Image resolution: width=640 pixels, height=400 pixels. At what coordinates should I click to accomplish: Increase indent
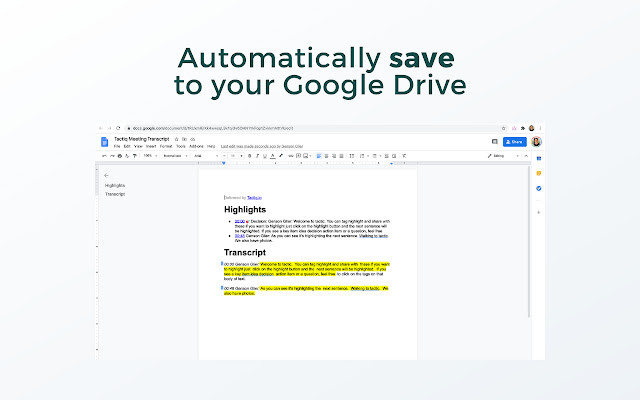394,156
